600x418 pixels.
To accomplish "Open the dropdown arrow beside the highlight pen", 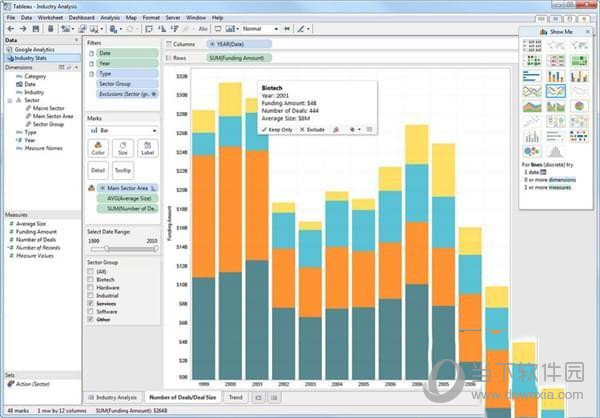I will click(308, 29).
